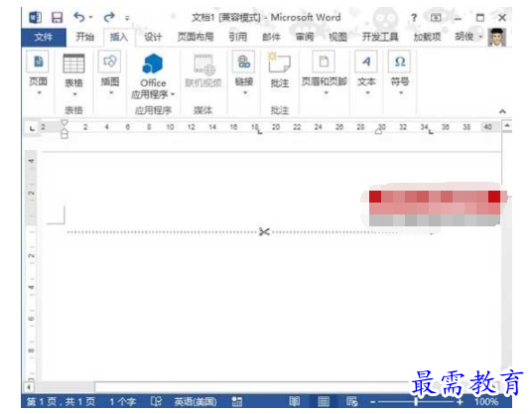Open the 文件 (File) tab
Viewport: 532px width, 414px height.
coord(44,37)
